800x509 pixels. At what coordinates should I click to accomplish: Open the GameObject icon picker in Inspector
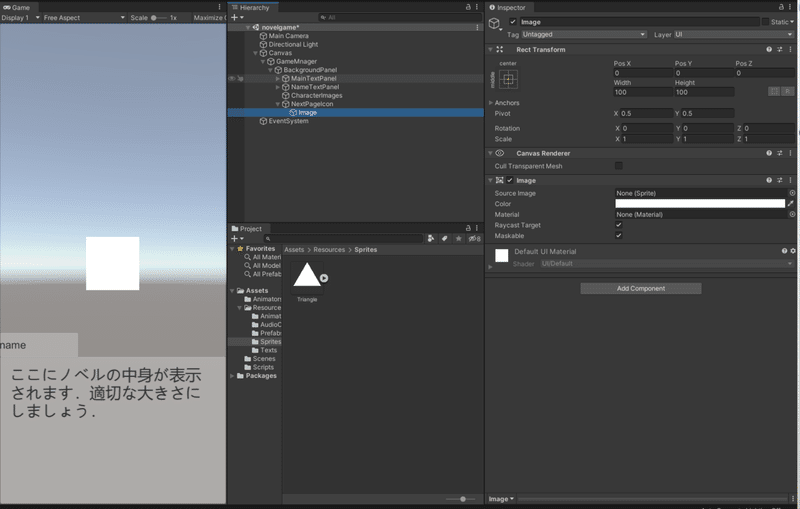tap(495, 24)
